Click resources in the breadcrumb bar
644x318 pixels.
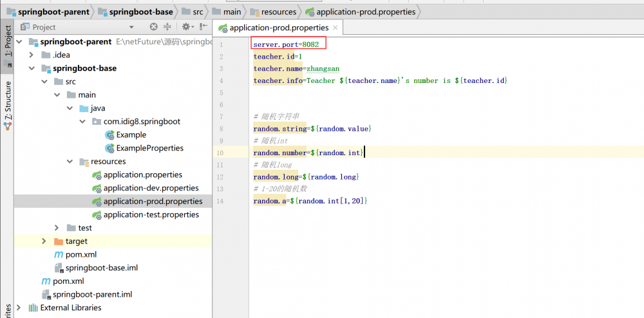pos(278,12)
